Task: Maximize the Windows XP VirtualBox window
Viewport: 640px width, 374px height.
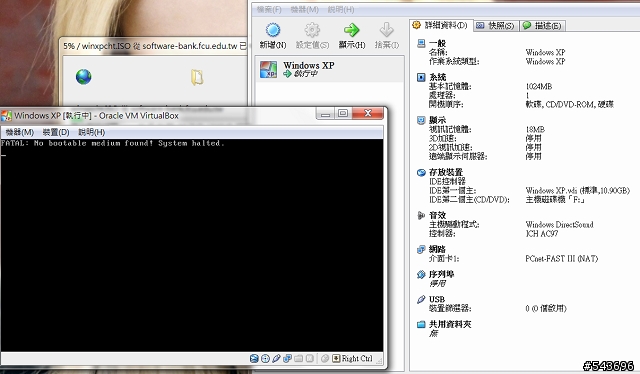Action: [x=343, y=113]
